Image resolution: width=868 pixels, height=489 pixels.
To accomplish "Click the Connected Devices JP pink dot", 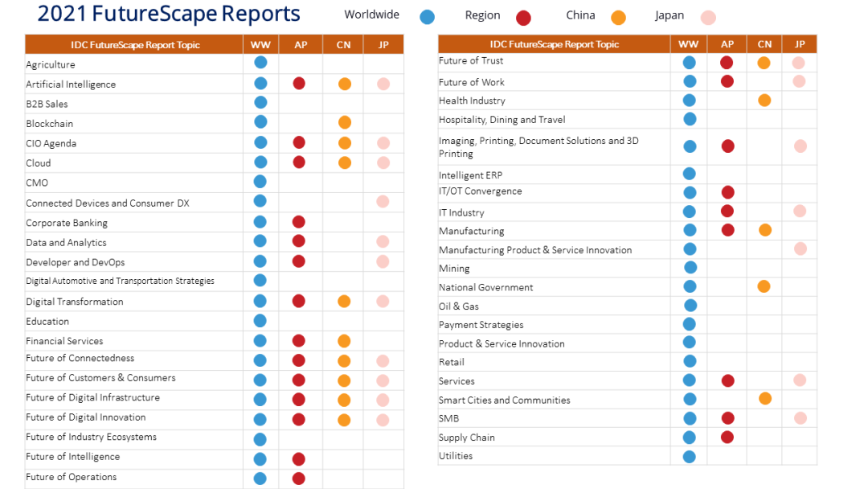I will click(383, 202).
